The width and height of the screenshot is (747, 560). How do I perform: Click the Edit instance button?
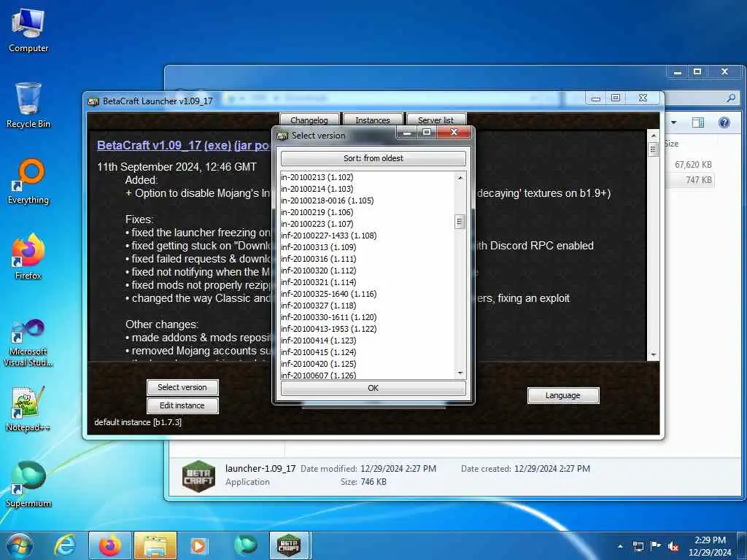click(x=182, y=405)
